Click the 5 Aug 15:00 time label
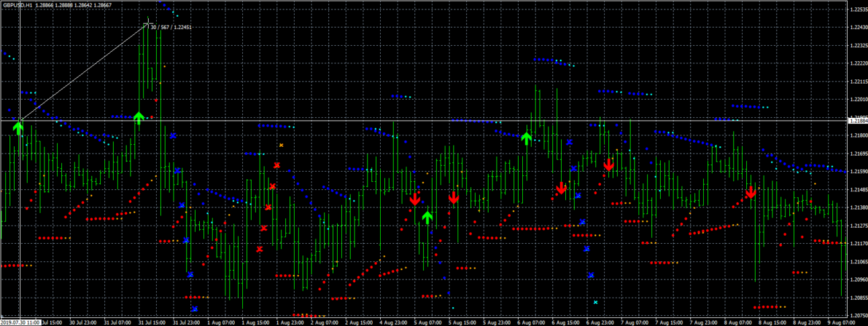Screen dimensions: 868x326 462,323
